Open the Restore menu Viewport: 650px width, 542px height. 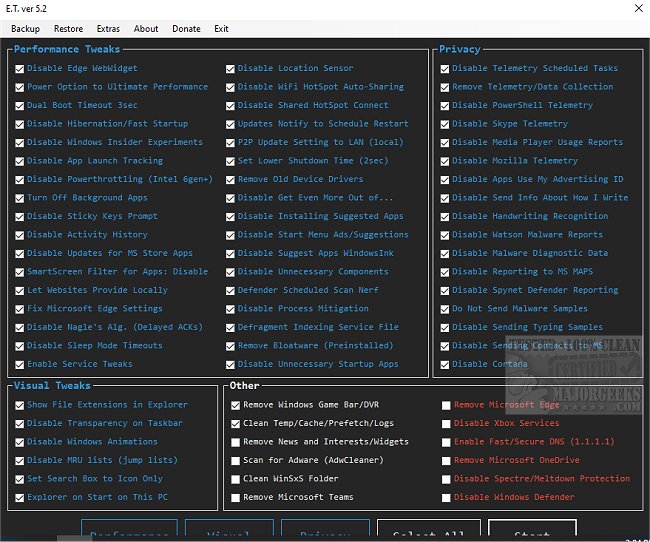coord(68,29)
